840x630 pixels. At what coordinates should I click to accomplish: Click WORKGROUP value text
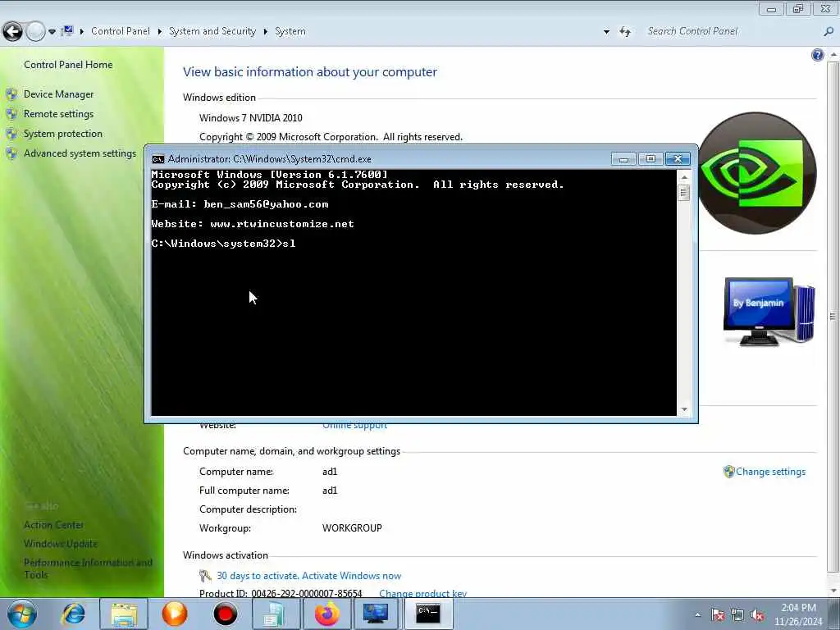tap(352, 528)
